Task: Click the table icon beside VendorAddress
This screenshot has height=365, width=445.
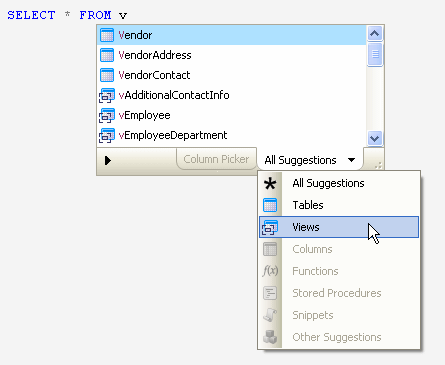Action: pos(107,55)
